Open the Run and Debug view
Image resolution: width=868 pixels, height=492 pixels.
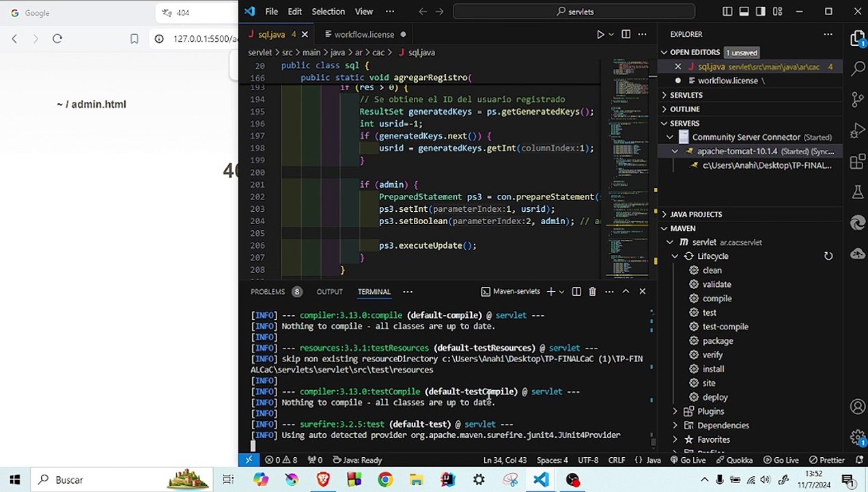(858, 131)
